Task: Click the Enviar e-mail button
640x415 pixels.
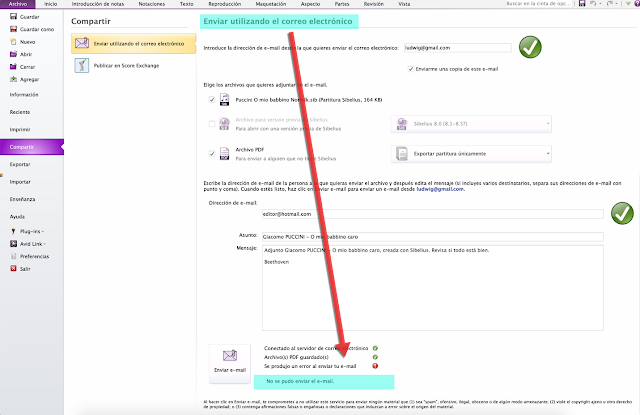Action: coord(230,364)
